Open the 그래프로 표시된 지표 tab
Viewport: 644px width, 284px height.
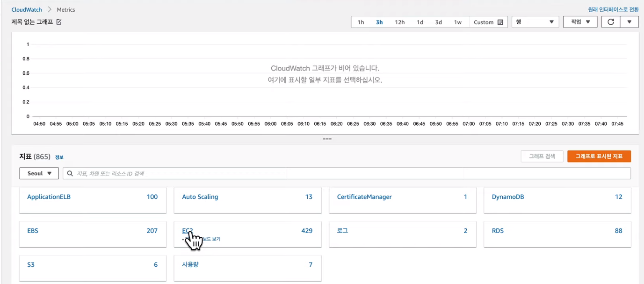point(599,156)
